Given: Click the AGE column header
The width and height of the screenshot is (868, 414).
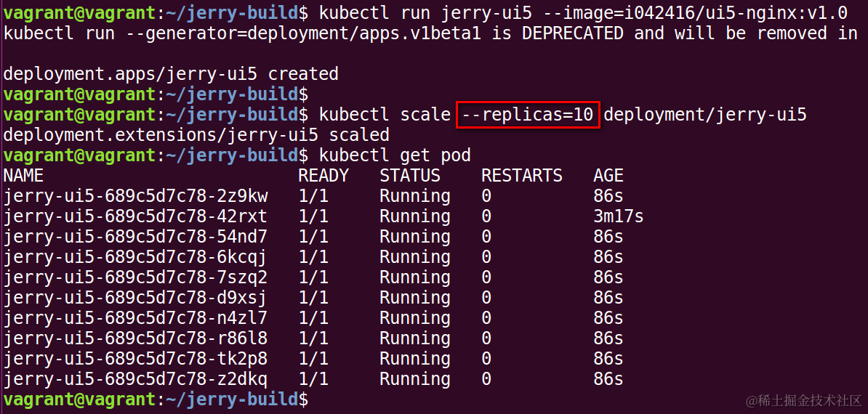Looking at the screenshot, I should coord(608,176).
